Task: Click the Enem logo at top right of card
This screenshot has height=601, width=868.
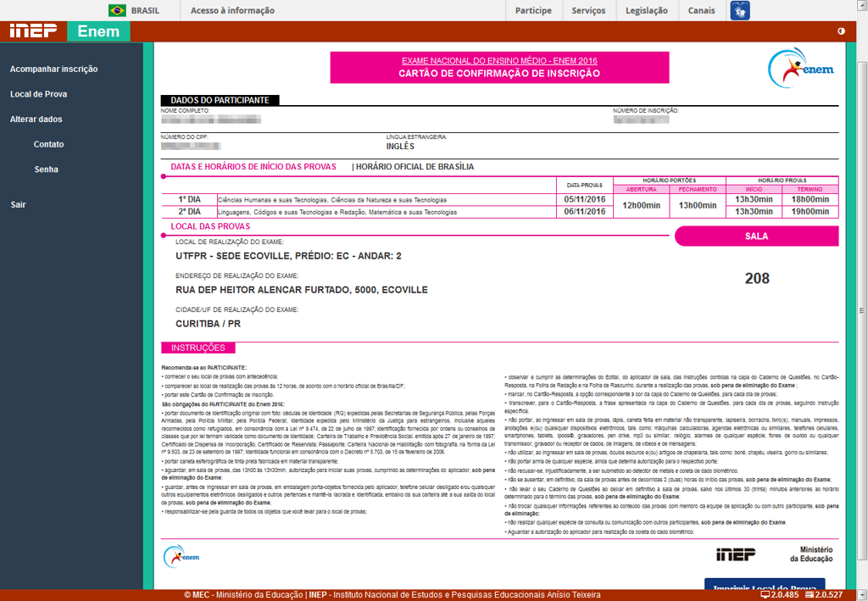Action: pyautogui.click(x=801, y=67)
